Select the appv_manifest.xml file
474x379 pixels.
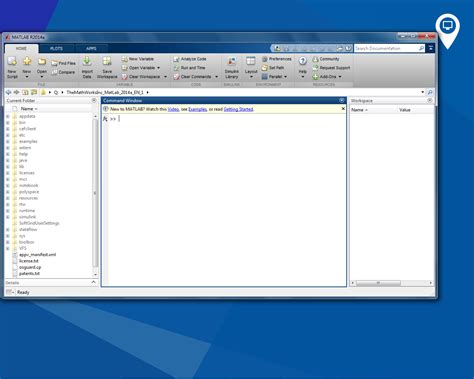37,255
